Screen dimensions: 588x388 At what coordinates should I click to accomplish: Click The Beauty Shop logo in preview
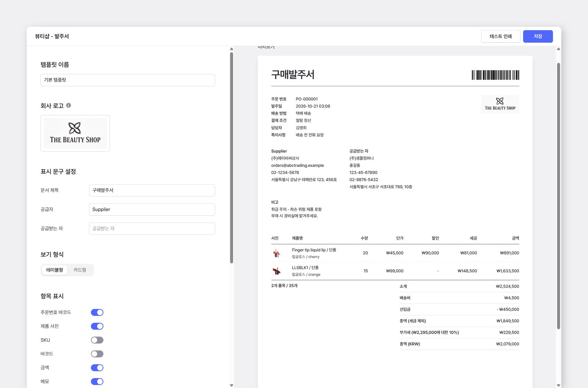pos(500,104)
